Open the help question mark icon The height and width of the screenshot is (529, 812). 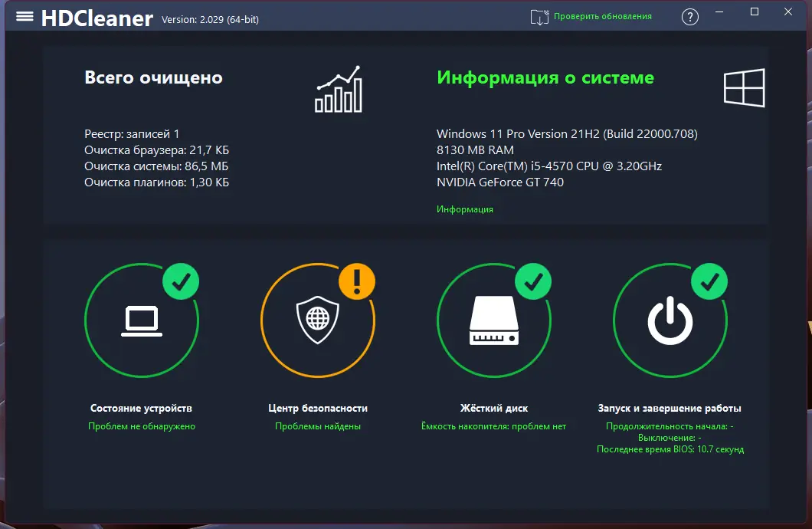[x=689, y=17]
